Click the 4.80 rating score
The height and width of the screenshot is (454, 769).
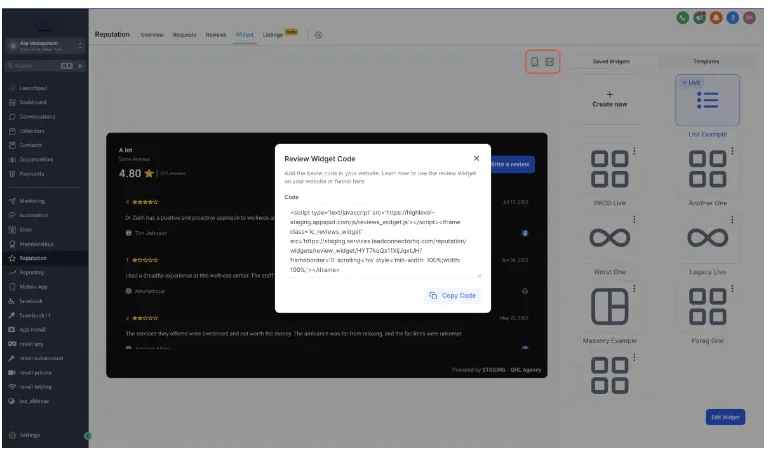click(130, 174)
